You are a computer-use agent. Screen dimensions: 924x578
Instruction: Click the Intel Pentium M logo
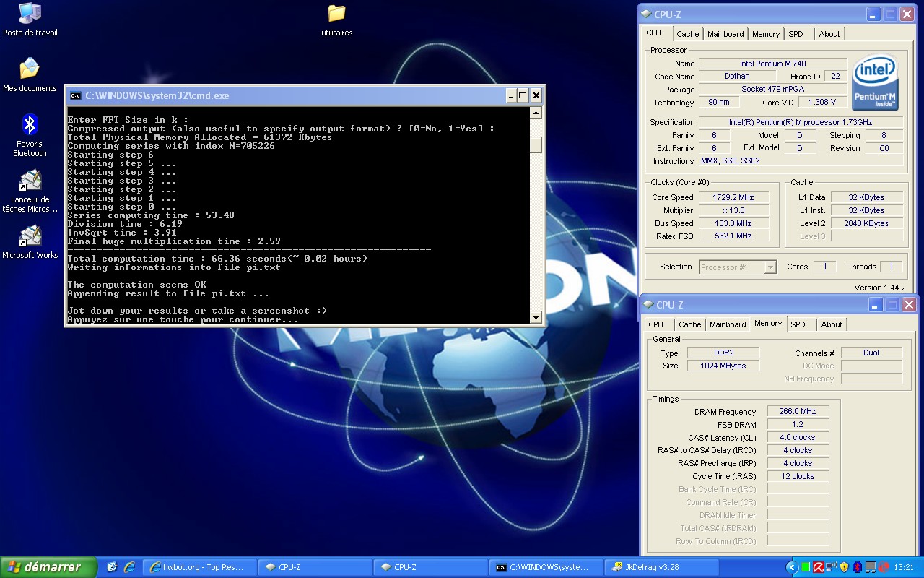coord(876,83)
